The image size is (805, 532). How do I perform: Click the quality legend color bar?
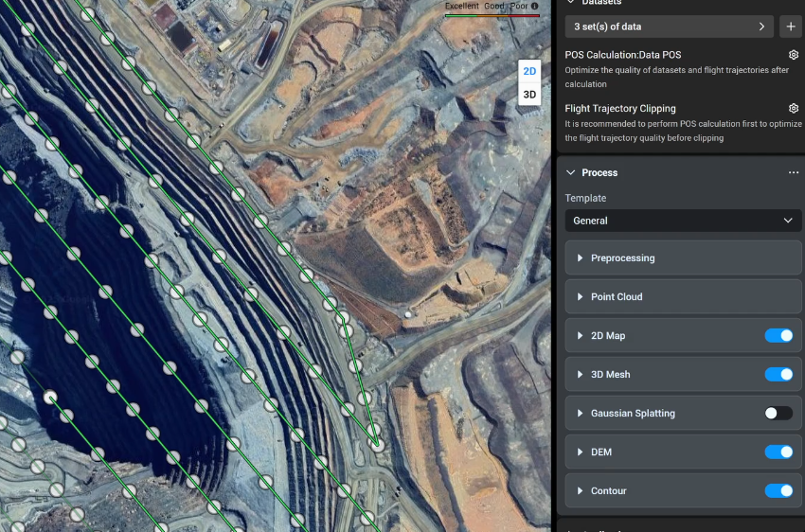point(492,14)
